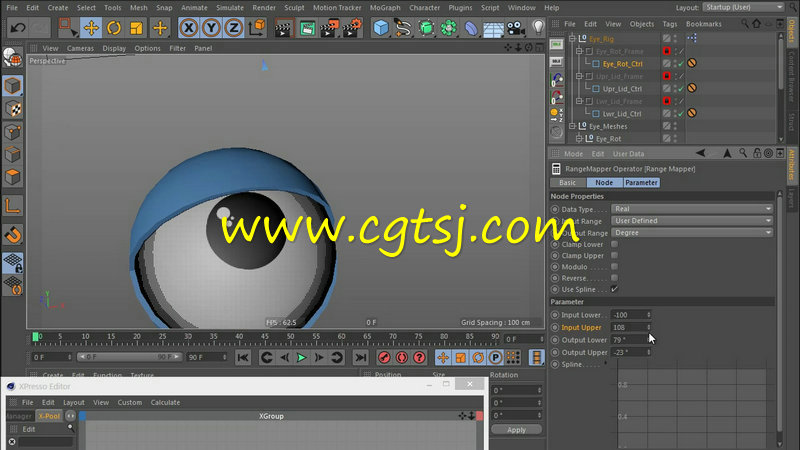800x450 pixels.
Task: Open the floor environment group
Action: (493, 28)
